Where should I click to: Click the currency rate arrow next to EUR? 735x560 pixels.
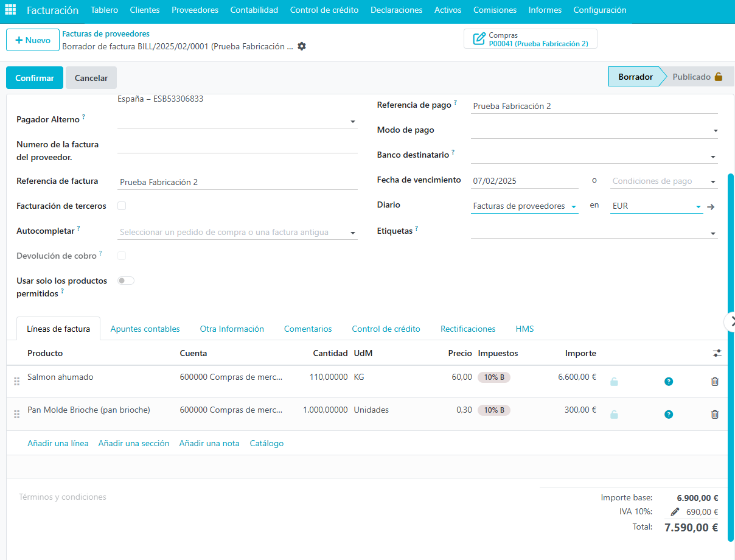coord(711,206)
